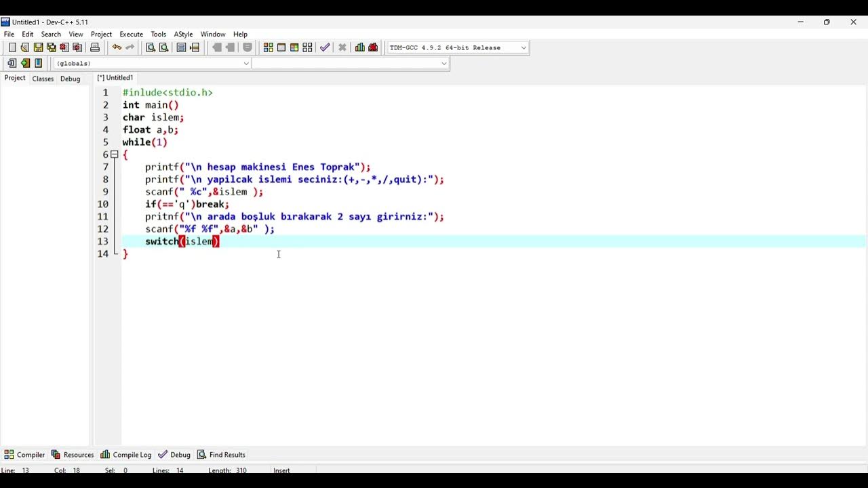Select the [*] Untitled1 editor tab
The height and width of the screenshot is (488, 868).
click(x=115, y=78)
